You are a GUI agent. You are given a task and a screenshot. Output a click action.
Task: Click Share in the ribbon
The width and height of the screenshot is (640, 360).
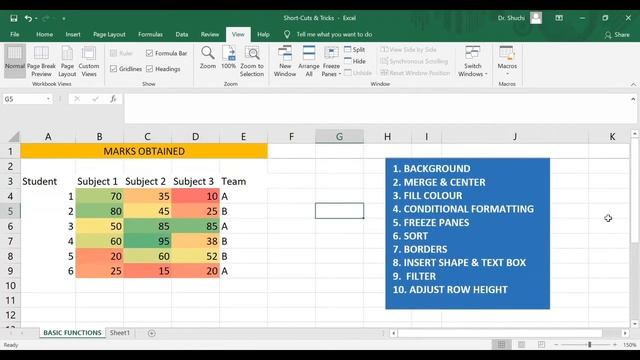pyautogui.click(x=617, y=35)
